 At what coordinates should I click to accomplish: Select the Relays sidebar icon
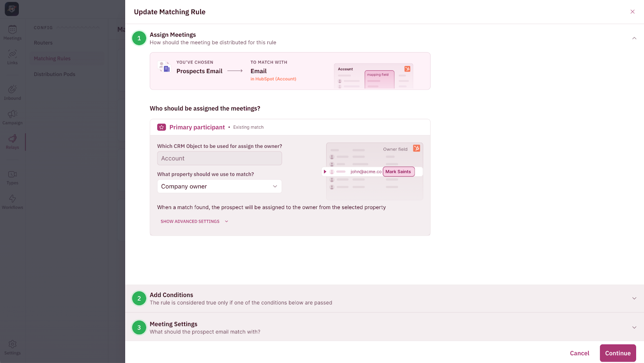(12, 142)
